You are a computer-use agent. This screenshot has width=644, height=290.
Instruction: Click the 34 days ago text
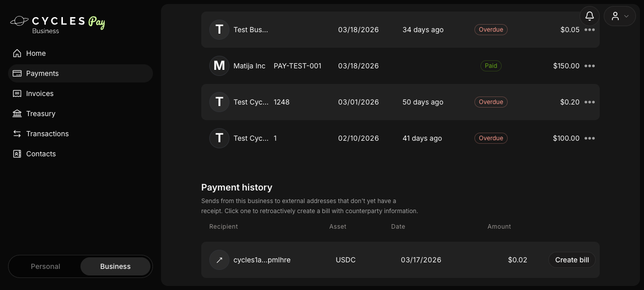click(x=423, y=30)
